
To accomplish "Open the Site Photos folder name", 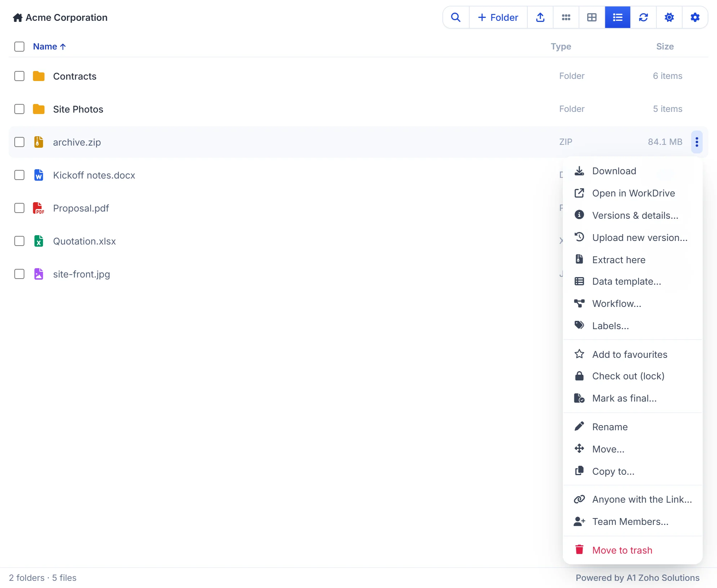I will coord(78,109).
